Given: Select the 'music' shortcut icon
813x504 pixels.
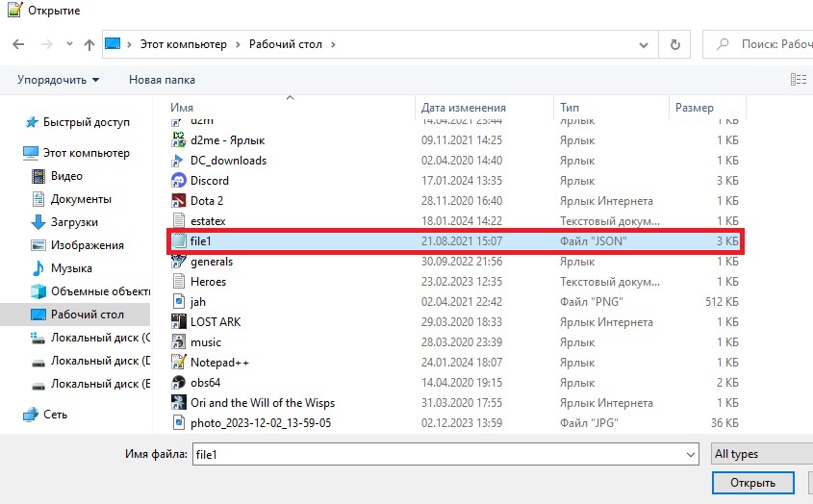Looking at the screenshot, I should (178, 342).
